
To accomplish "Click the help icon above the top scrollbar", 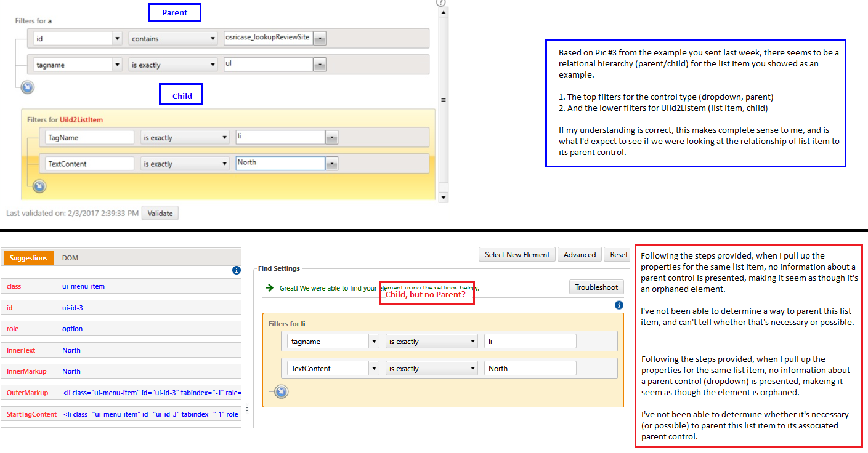I will 440,2.
